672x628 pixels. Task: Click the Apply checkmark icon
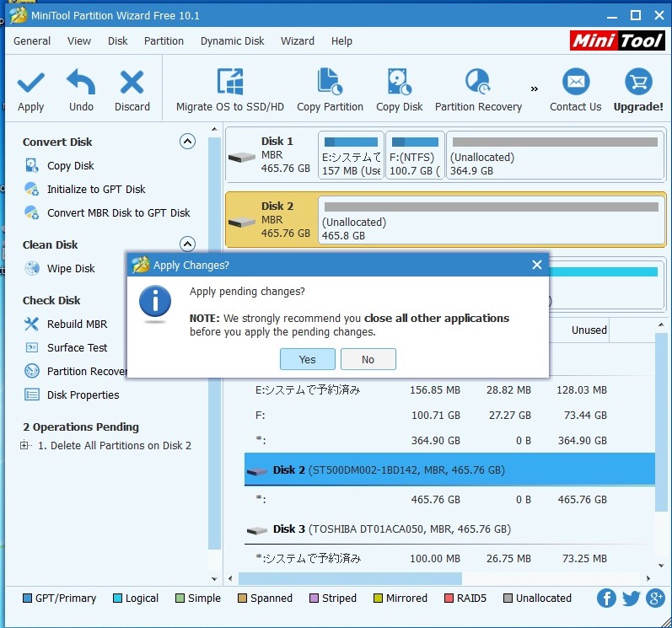(x=30, y=83)
